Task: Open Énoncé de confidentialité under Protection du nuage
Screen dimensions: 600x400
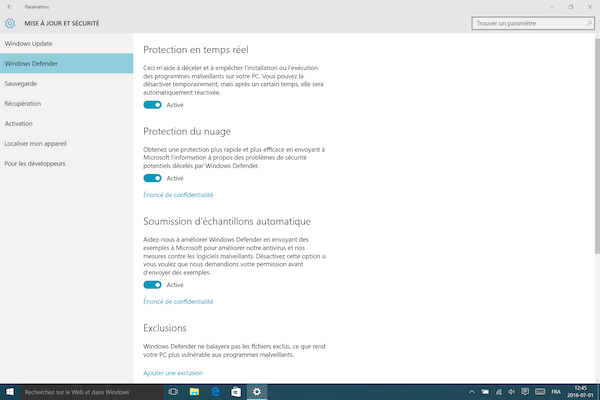Action: pyautogui.click(x=178, y=195)
